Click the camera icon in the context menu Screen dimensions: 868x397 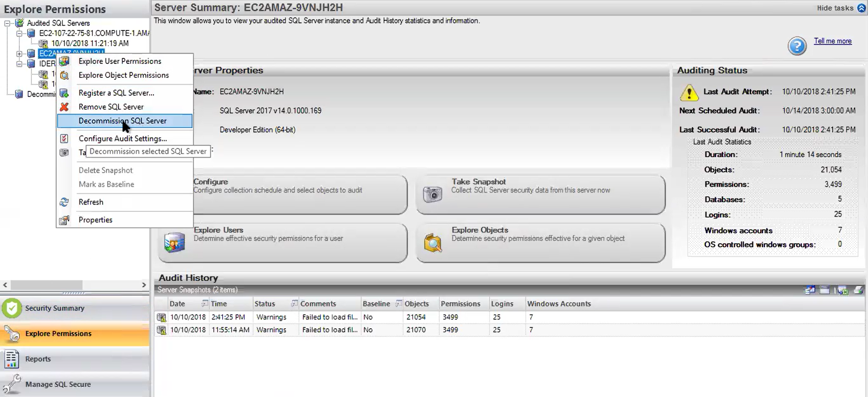[x=64, y=152]
